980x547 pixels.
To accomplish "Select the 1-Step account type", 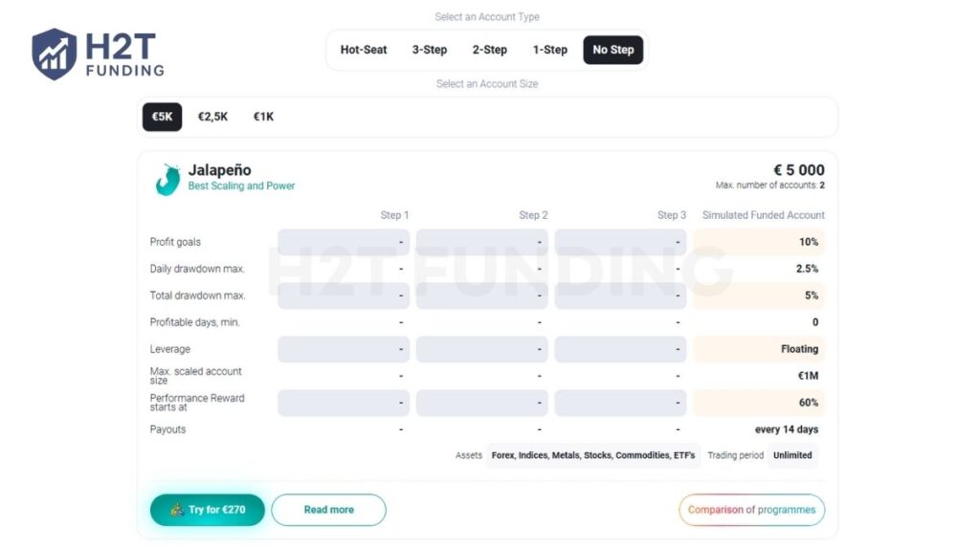I will tap(550, 50).
